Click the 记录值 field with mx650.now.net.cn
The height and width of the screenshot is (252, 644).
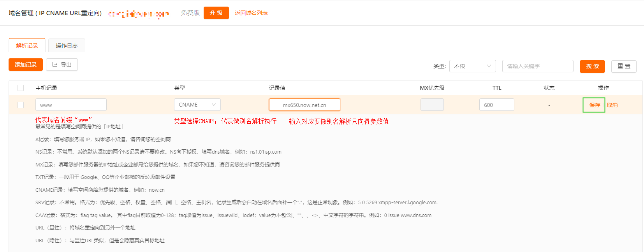[x=304, y=105]
